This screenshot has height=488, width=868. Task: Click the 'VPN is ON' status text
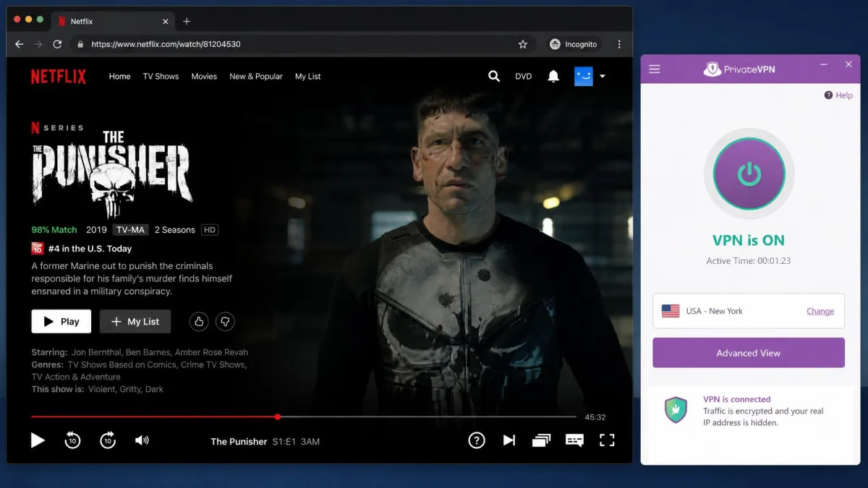pos(749,240)
